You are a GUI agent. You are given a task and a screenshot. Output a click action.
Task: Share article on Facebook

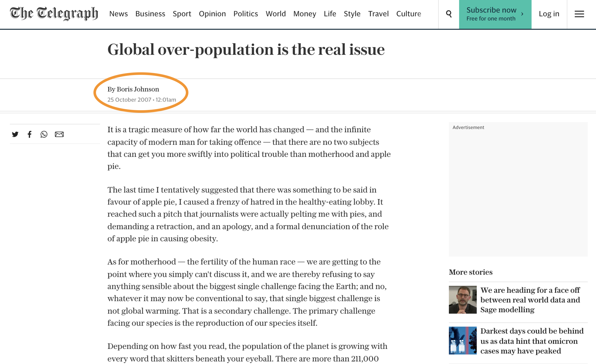coord(30,134)
